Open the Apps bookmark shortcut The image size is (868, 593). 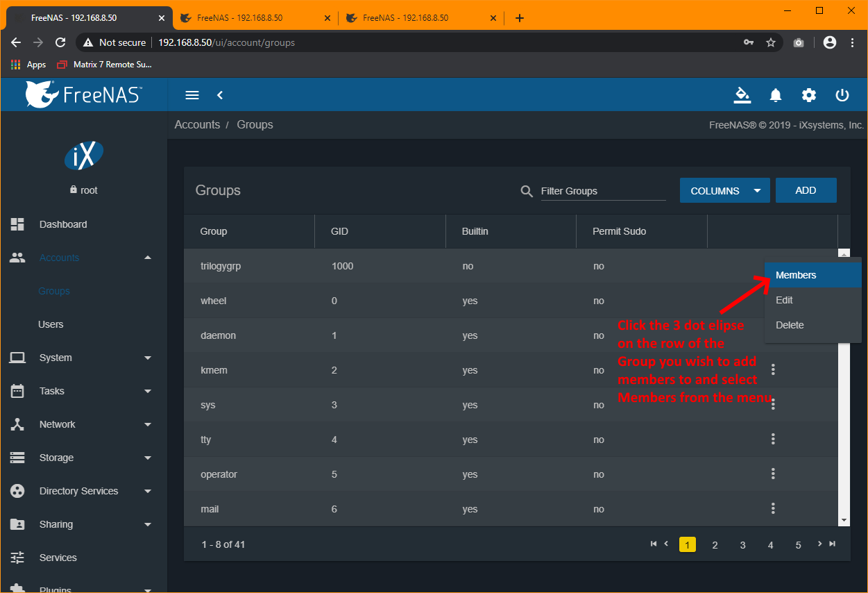pyautogui.click(x=28, y=65)
